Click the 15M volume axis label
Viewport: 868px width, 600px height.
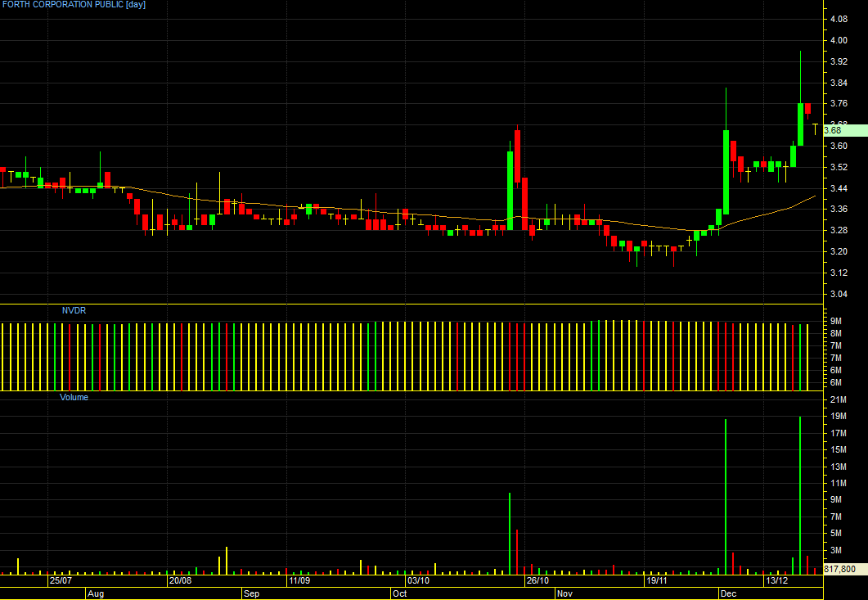tap(839, 450)
